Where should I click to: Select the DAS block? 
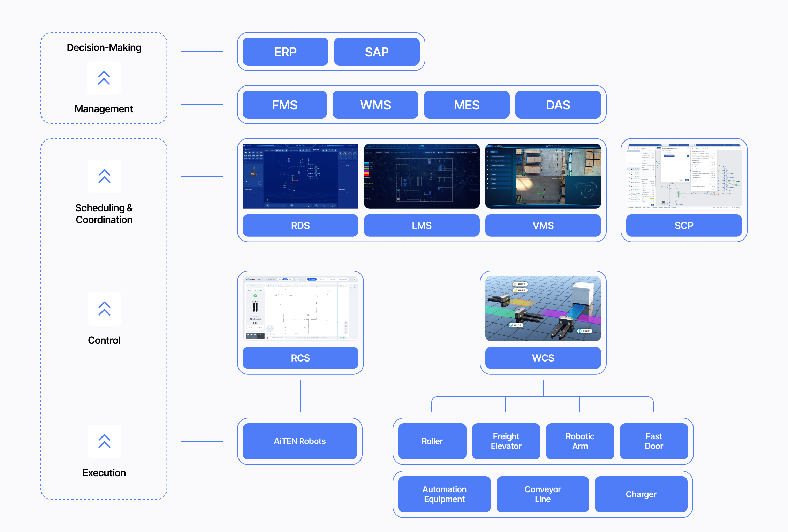558,105
